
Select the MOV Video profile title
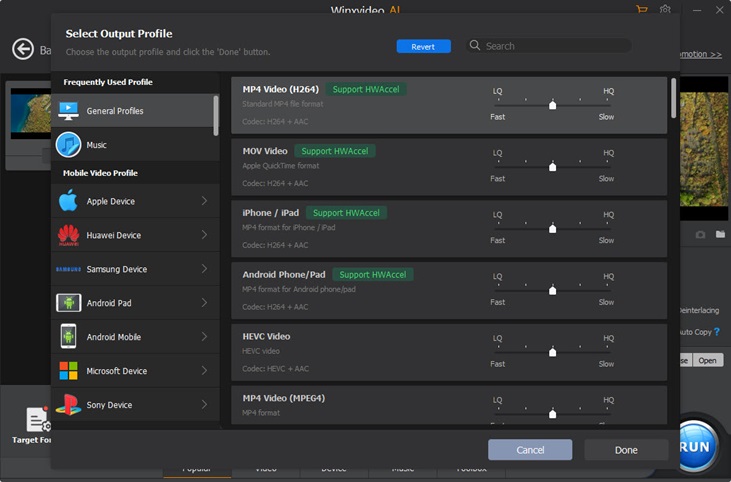[x=265, y=151]
